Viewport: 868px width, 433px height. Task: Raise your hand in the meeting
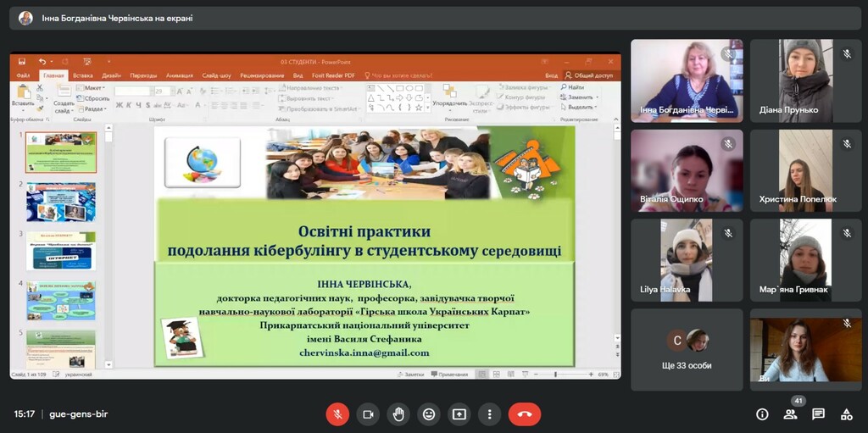(398, 414)
